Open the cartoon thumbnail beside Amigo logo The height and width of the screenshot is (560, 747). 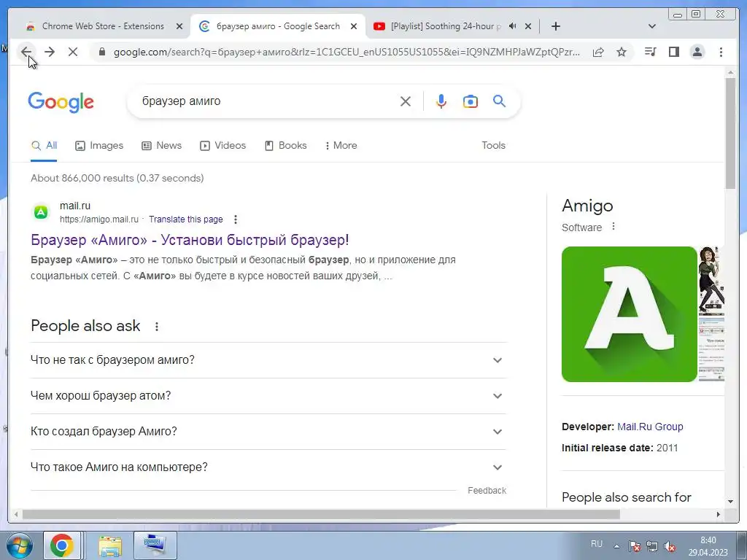[711, 279]
